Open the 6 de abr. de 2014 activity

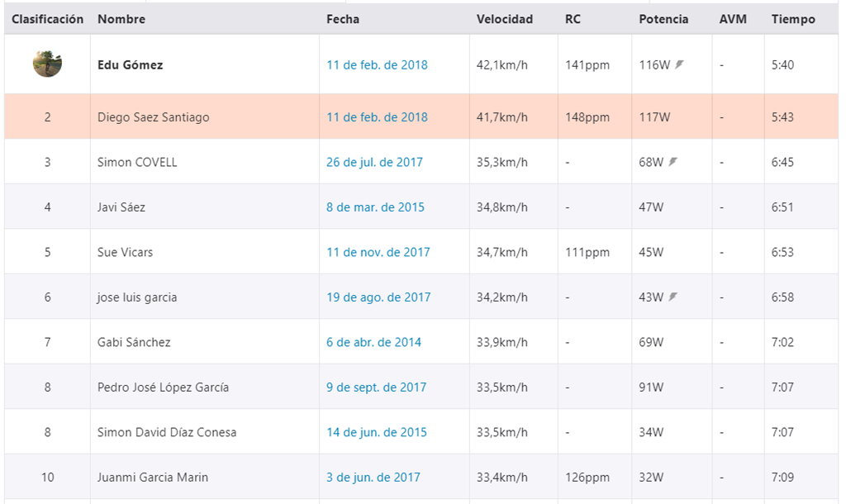373,342
